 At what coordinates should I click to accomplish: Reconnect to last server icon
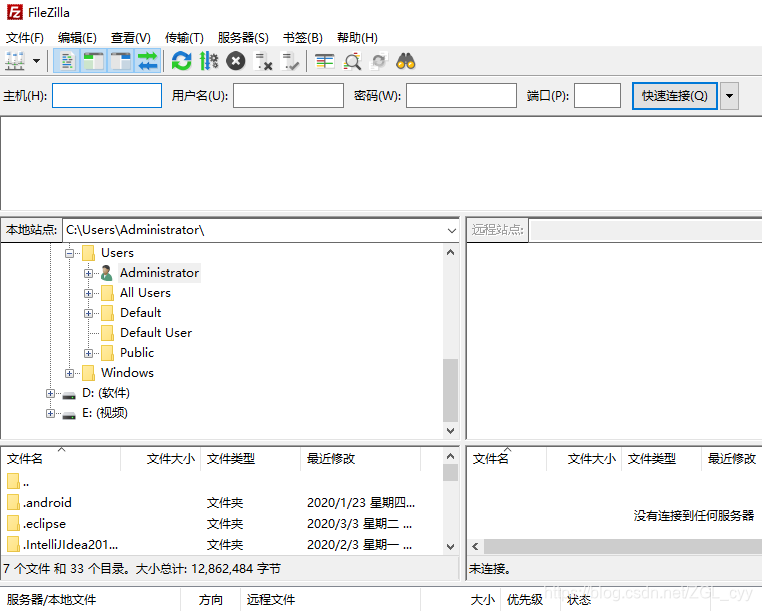[290, 61]
